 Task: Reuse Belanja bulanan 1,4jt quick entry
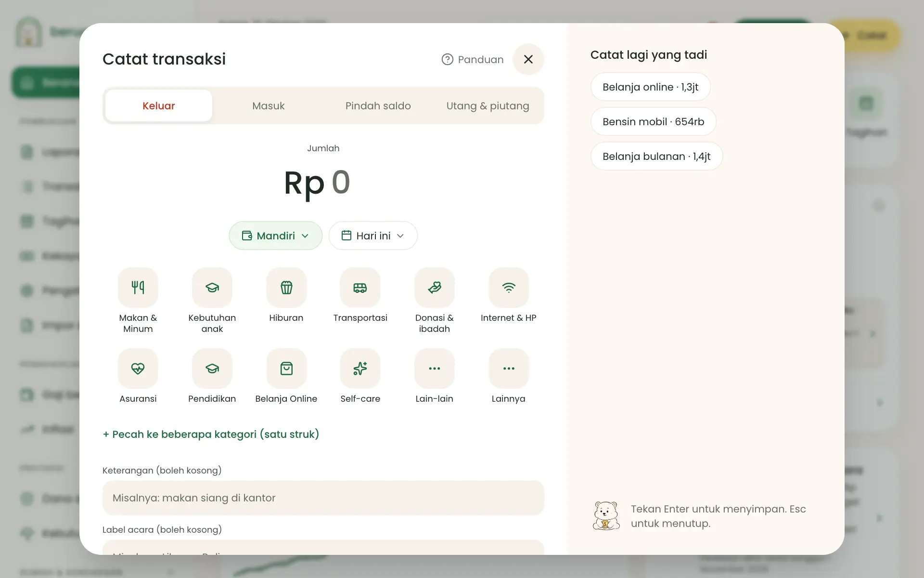tap(656, 156)
